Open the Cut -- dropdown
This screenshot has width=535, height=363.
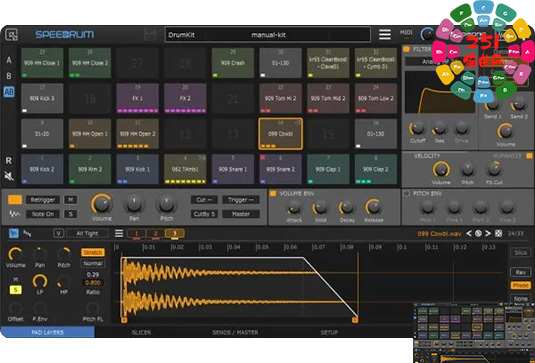coord(204,200)
